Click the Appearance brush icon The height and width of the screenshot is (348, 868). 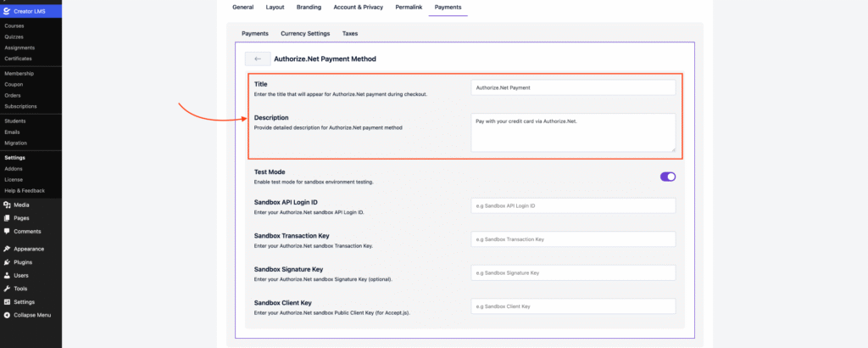tap(7, 250)
